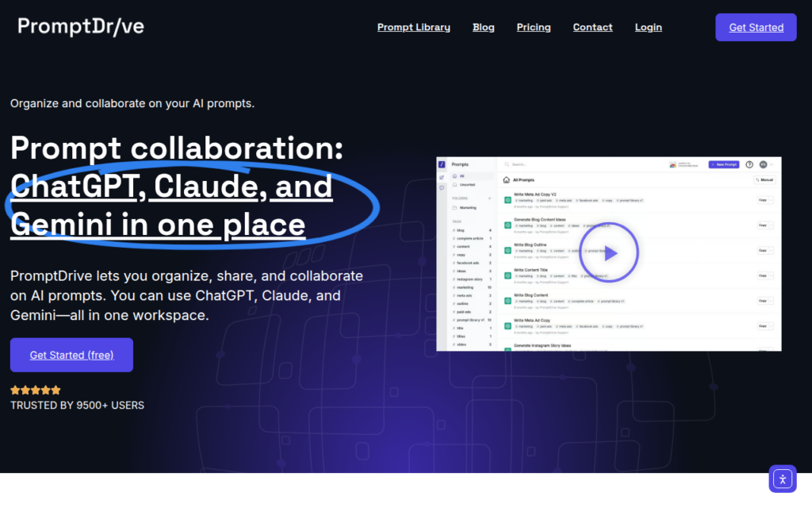Click the Login link
Viewport: 812px width, 508px height.
[649, 27]
